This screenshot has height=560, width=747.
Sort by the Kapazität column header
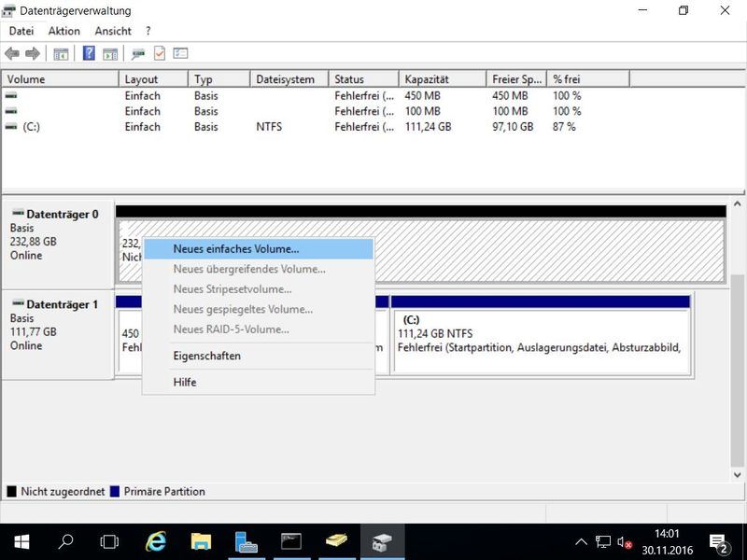coord(427,79)
